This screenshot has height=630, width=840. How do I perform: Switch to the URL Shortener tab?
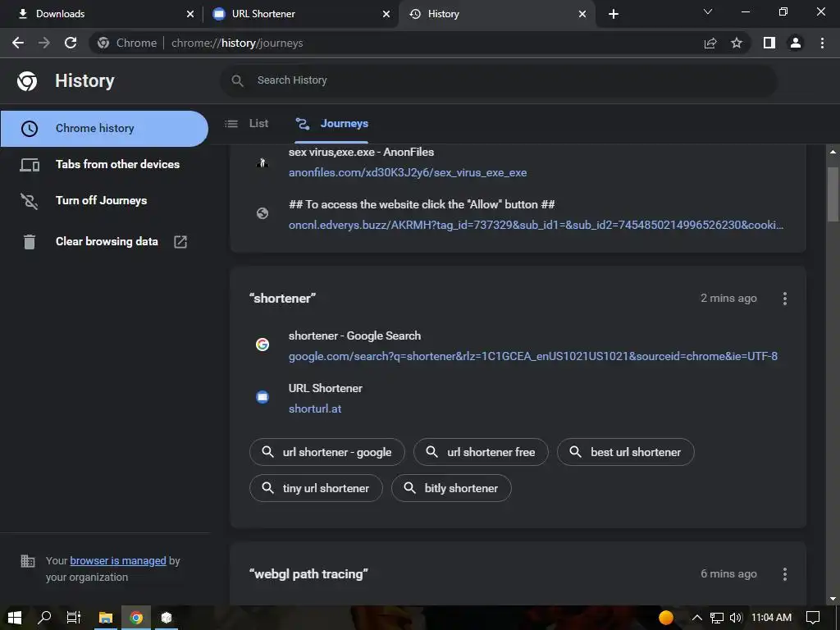coord(300,14)
